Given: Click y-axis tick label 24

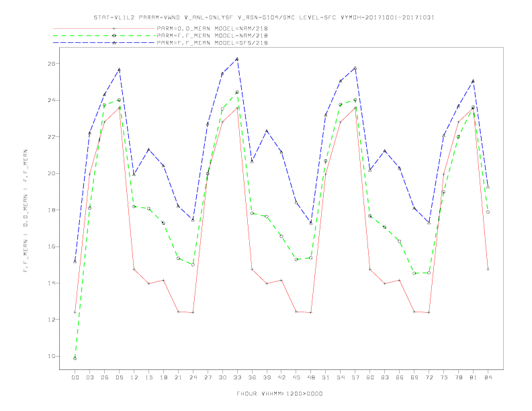Looking at the screenshot, I should [x=52, y=100].
